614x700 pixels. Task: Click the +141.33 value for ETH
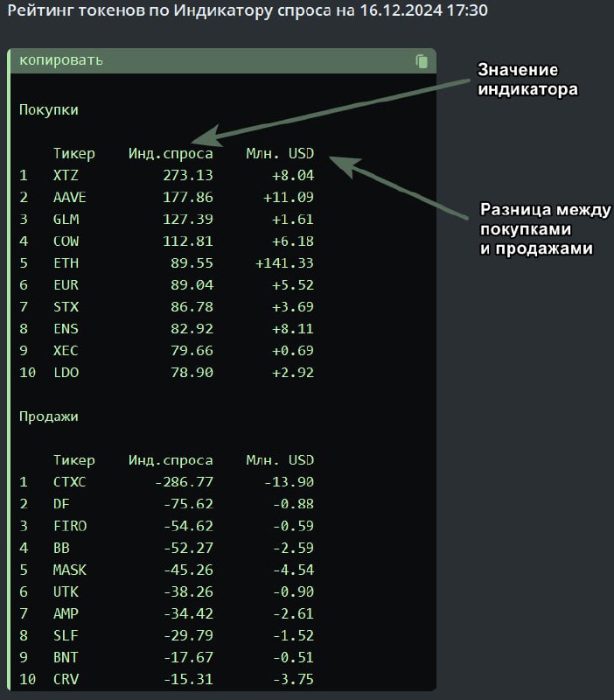[284, 263]
